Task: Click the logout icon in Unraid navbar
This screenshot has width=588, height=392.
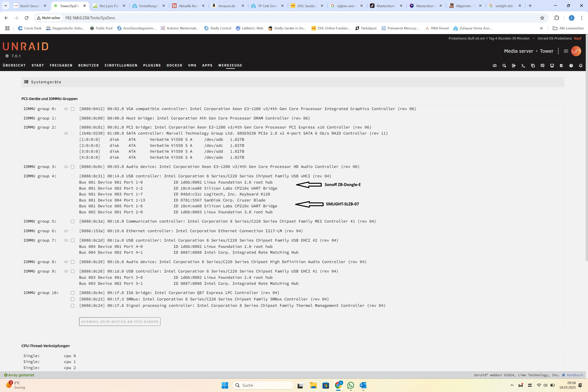Action: click(x=514, y=66)
